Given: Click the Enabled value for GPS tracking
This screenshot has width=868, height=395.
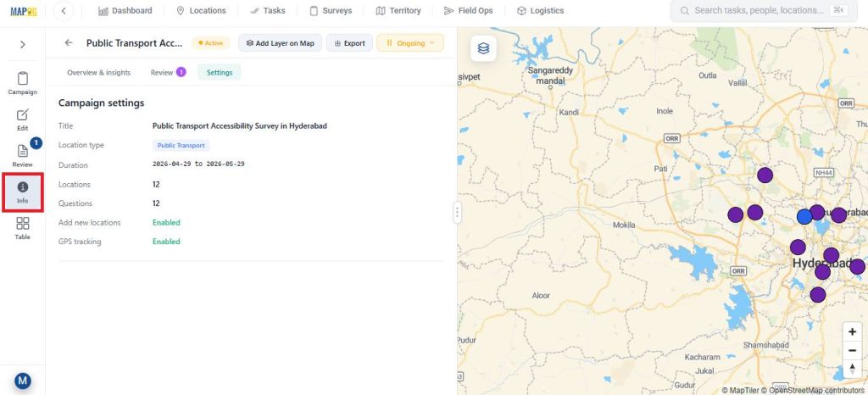Looking at the screenshot, I should 167,242.
